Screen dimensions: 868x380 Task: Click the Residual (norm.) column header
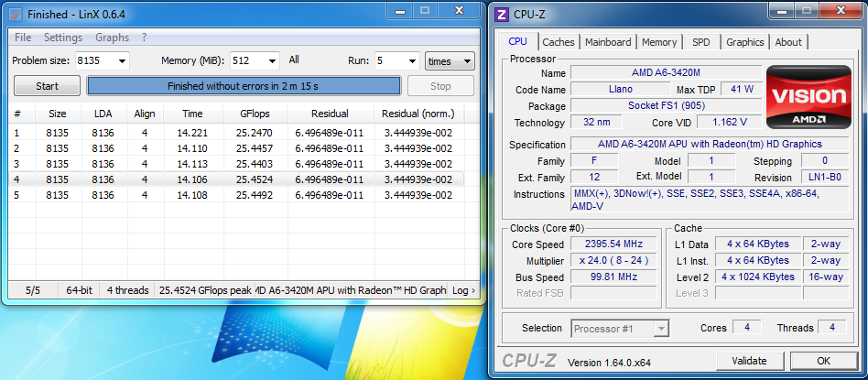418,114
